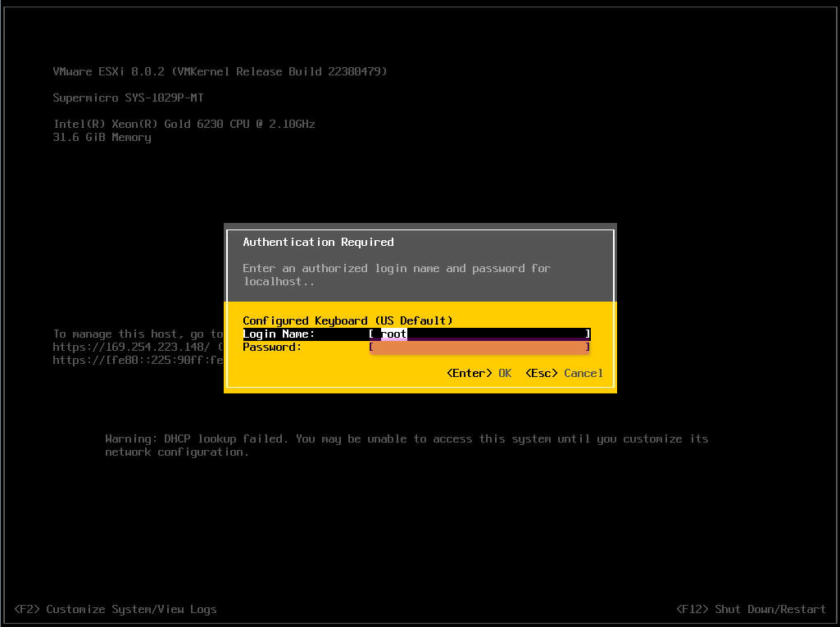Choose <F12> Shut Down/Restart
The image size is (840, 627).
(x=751, y=609)
